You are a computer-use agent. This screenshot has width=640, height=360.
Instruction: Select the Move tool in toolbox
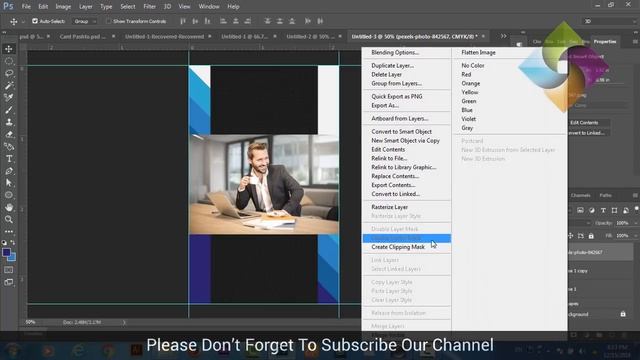(9, 49)
